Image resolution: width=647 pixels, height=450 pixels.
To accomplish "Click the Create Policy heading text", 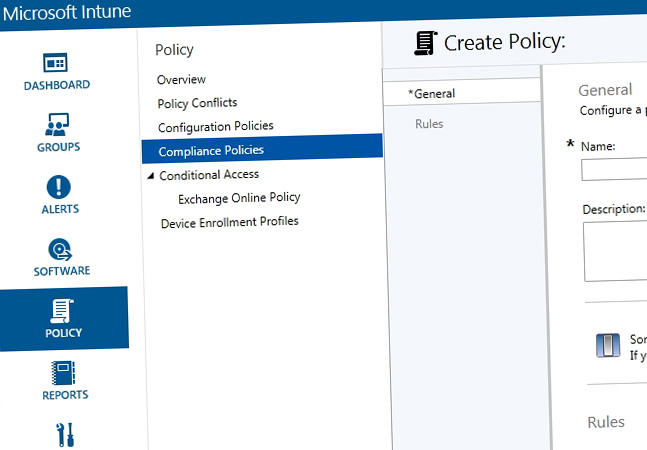I will coord(504,42).
